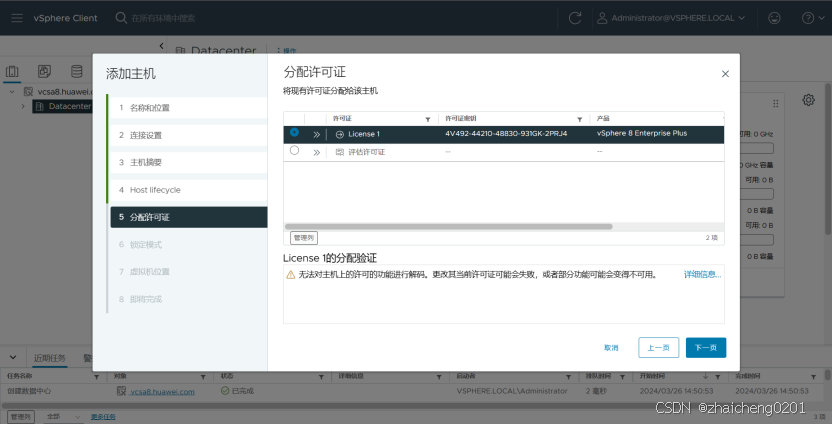
Task: Open vcsa8.huawei.com link in tasks
Action: click(x=162, y=392)
